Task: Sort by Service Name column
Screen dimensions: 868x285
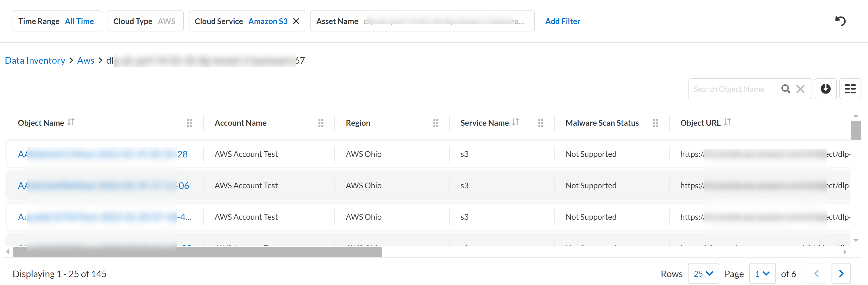Action: 516,122
